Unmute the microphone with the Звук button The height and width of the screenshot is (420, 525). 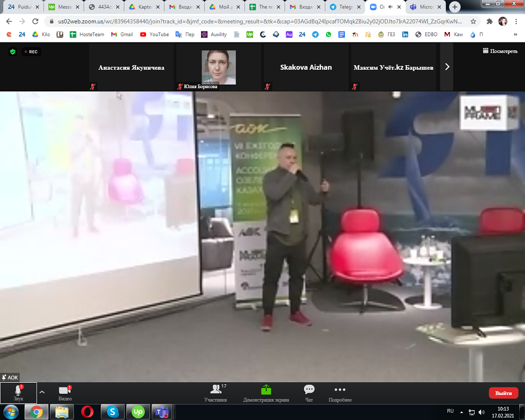(x=18, y=393)
